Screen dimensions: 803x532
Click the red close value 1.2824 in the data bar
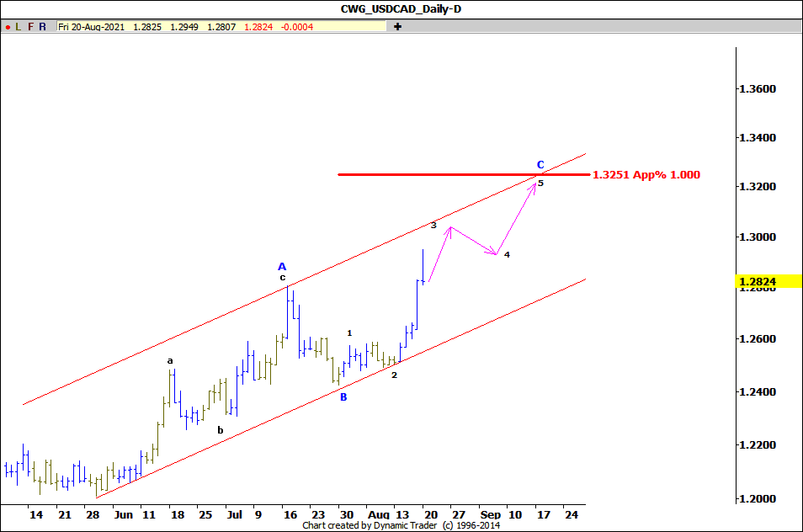(x=258, y=27)
